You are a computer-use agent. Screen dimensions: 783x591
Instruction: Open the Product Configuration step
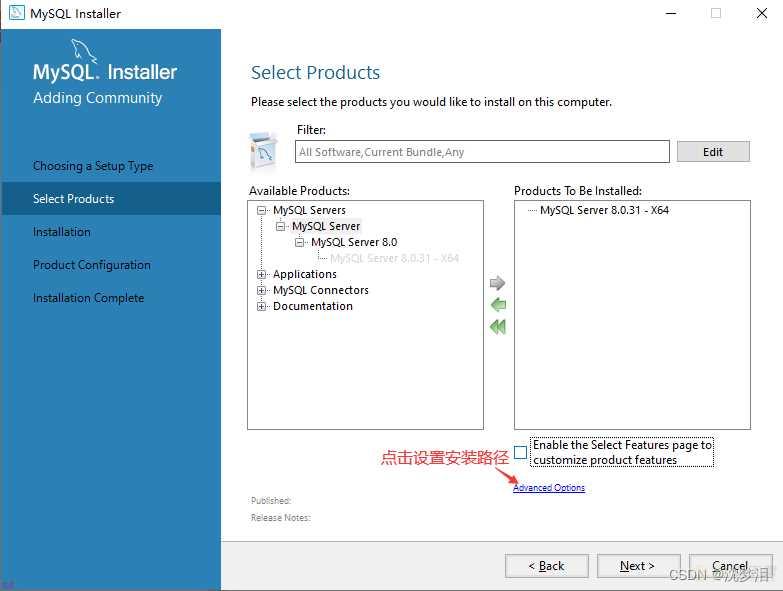[x=91, y=265]
